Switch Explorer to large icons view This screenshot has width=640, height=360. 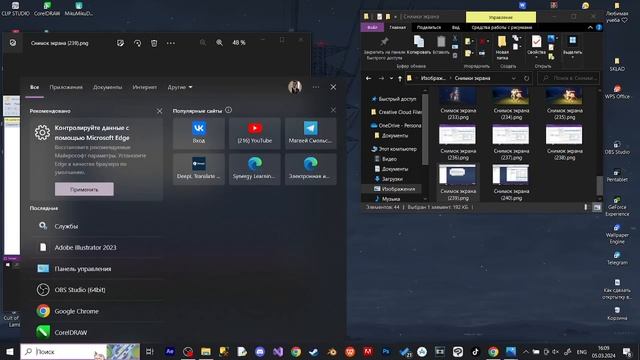597,207
